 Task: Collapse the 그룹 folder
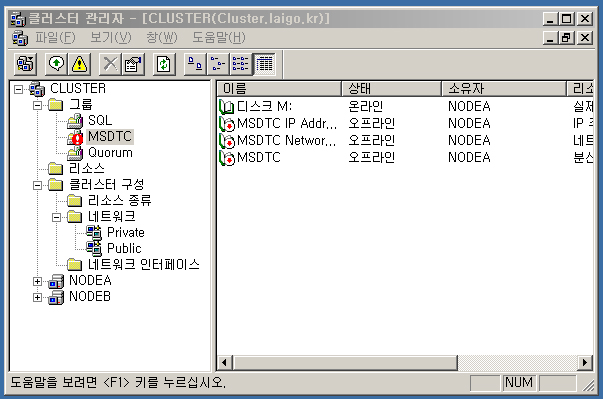[37, 105]
